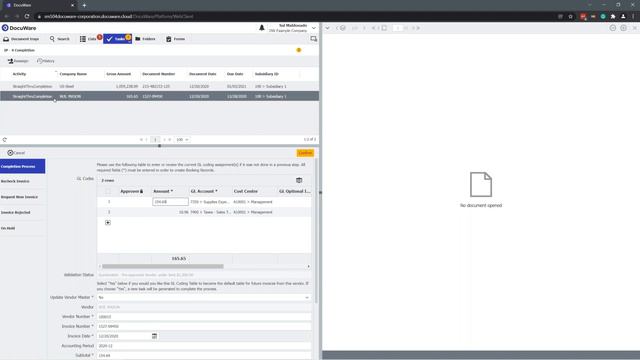Open the notifications bell icon

pos(262,28)
